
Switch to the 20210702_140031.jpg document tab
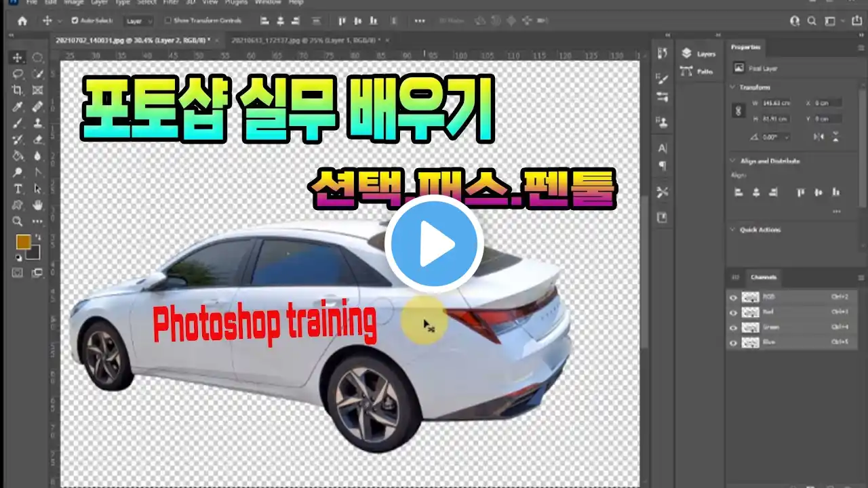133,41
